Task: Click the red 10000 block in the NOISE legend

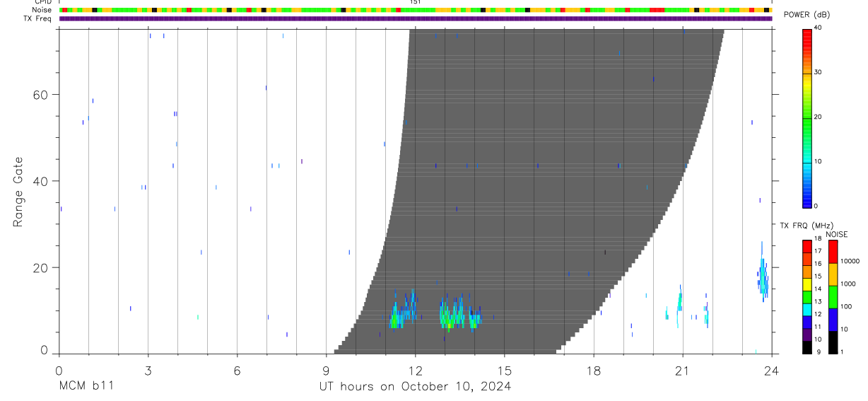Action: point(833,252)
